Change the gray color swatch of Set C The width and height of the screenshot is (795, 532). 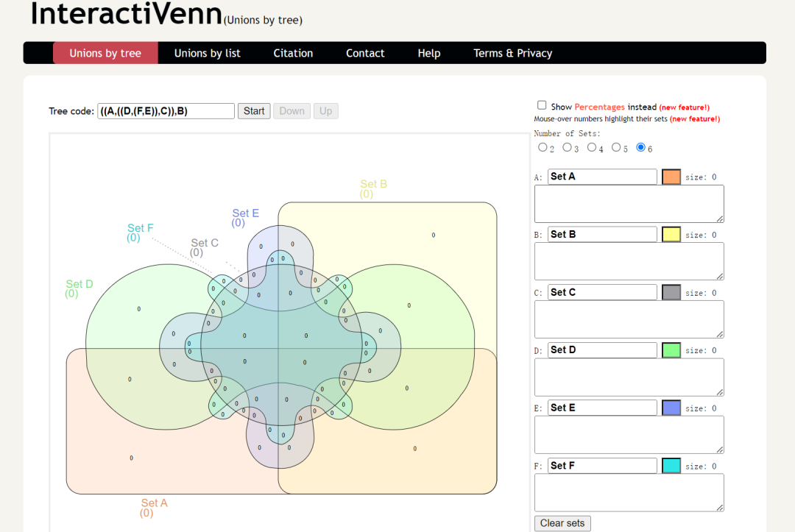(671, 292)
